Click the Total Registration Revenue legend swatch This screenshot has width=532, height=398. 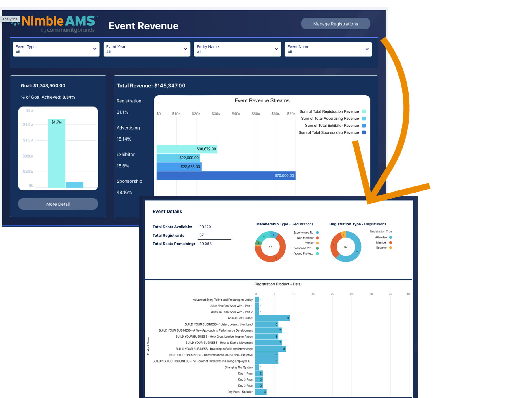pyautogui.click(x=364, y=111)
